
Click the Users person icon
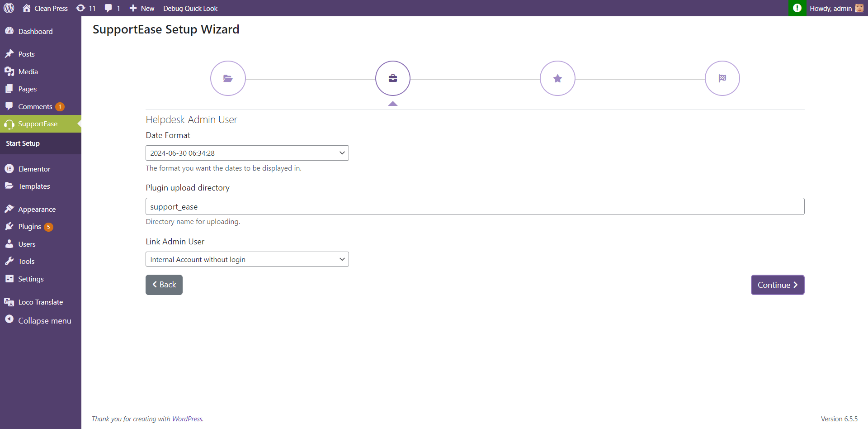coord(9,244)
